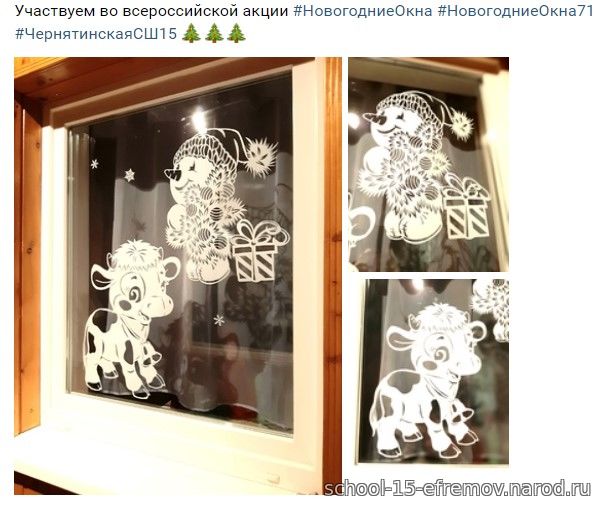Click the school-15-efremov.narod.ru watermark
This screenshot has width=601, height=506.
point(458,488)
